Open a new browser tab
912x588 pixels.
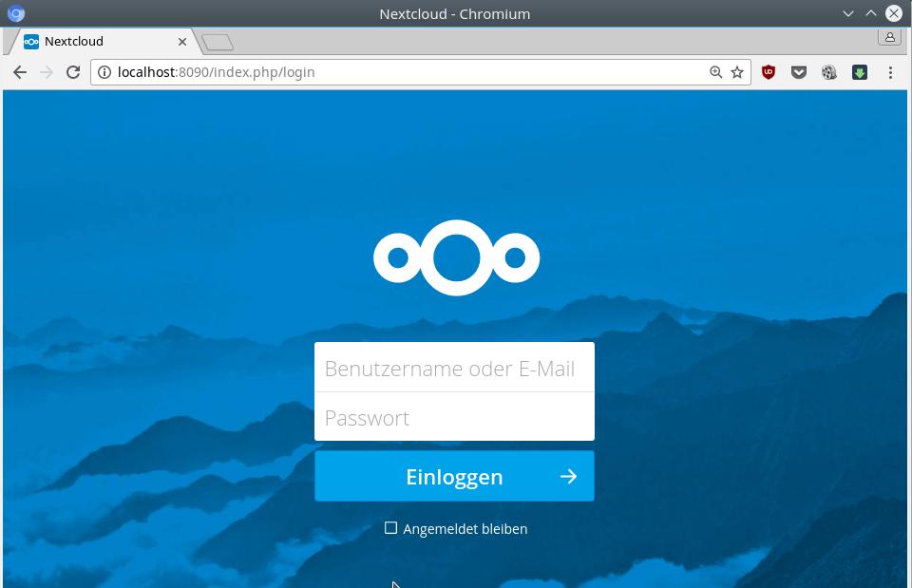[218, 42]
